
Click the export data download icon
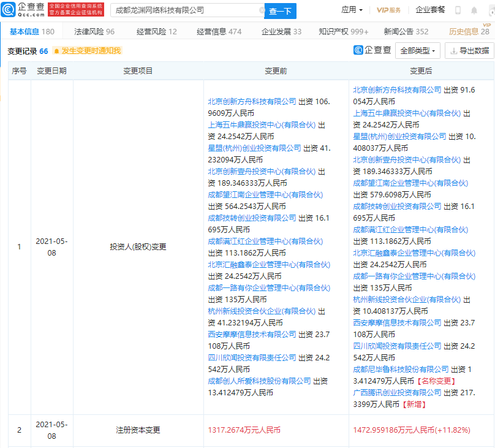point(453,51)
